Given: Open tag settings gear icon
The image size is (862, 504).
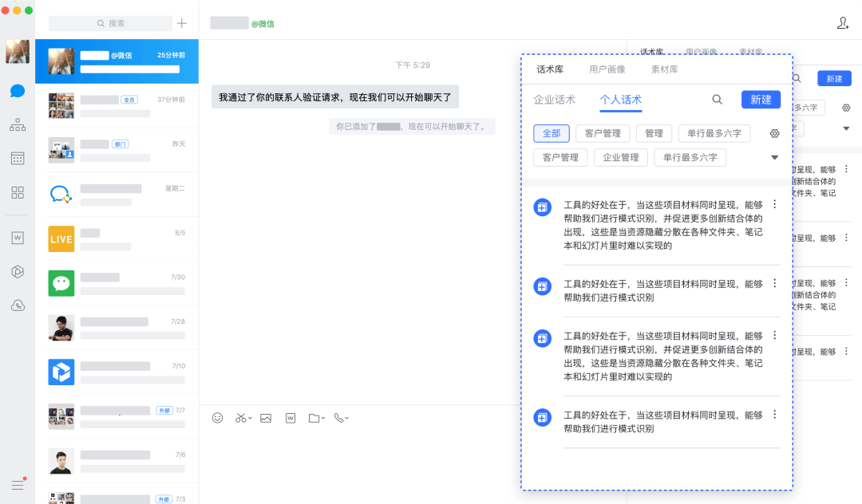Looking at the screenshot, I should coord(774,133).
